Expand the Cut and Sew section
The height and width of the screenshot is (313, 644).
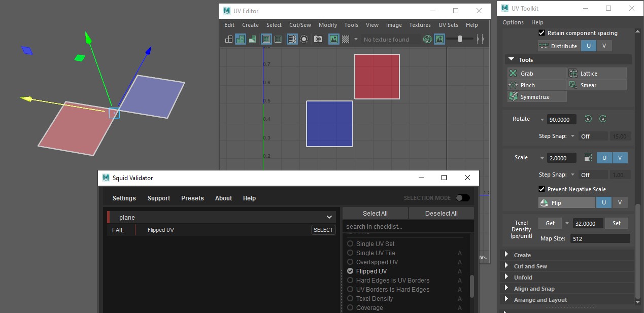(x=506, y=266)
